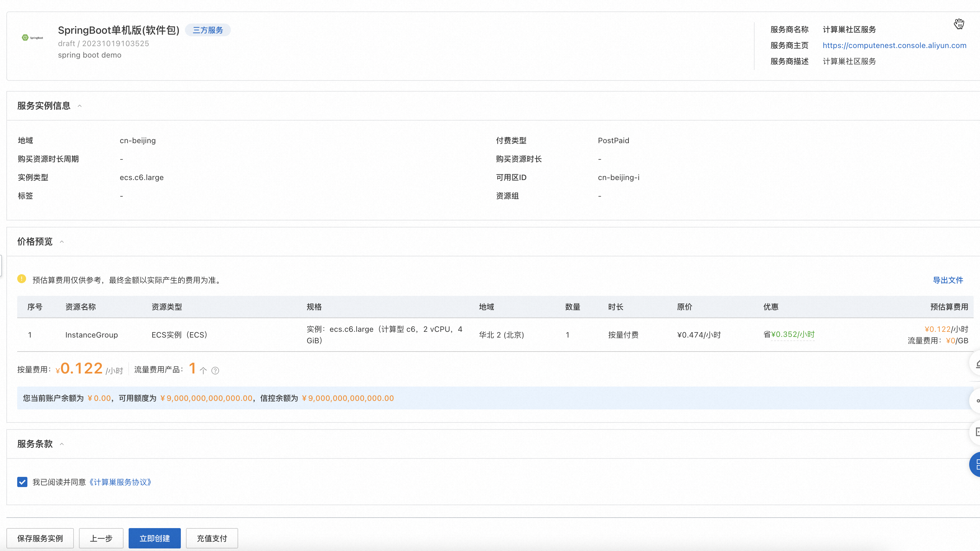Click the question mark help icon beside 流量费用产品
980x551 pixels.
(215, 371)
